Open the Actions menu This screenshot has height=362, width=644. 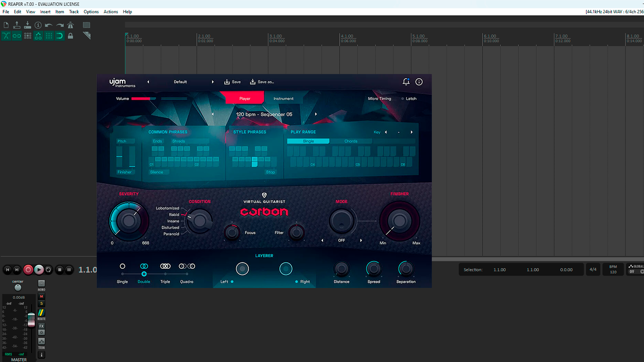pyautogui.click(x=111, y=12)
